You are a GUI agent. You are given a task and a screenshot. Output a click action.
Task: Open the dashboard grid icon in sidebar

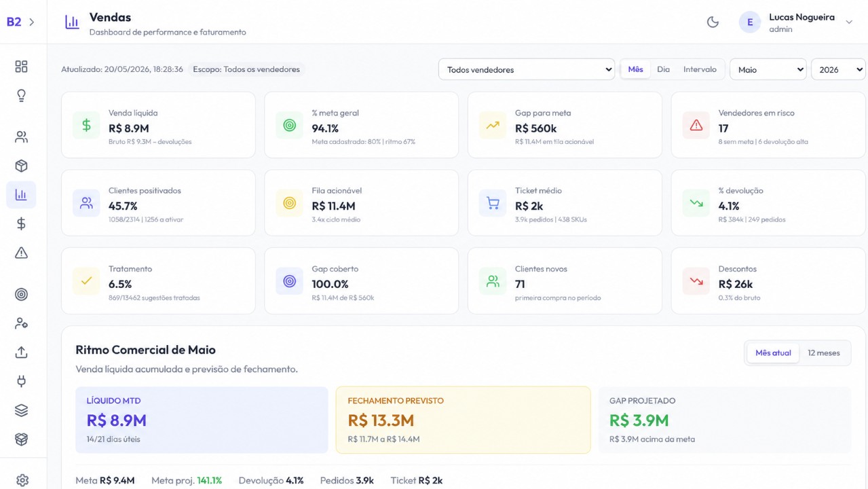click(21, 66)
